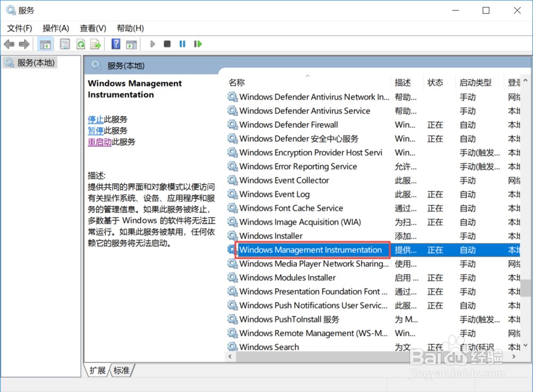Restart the service with the restart icon
The height and width of the screenshot is (392, 533).
click(198, 44)
